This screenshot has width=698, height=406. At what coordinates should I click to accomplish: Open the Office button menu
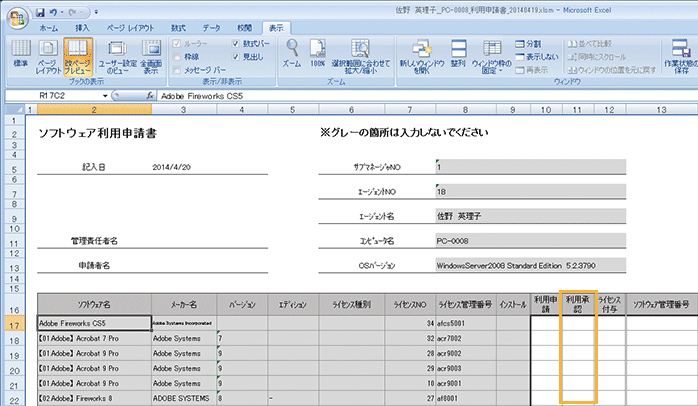click(17, 18)
